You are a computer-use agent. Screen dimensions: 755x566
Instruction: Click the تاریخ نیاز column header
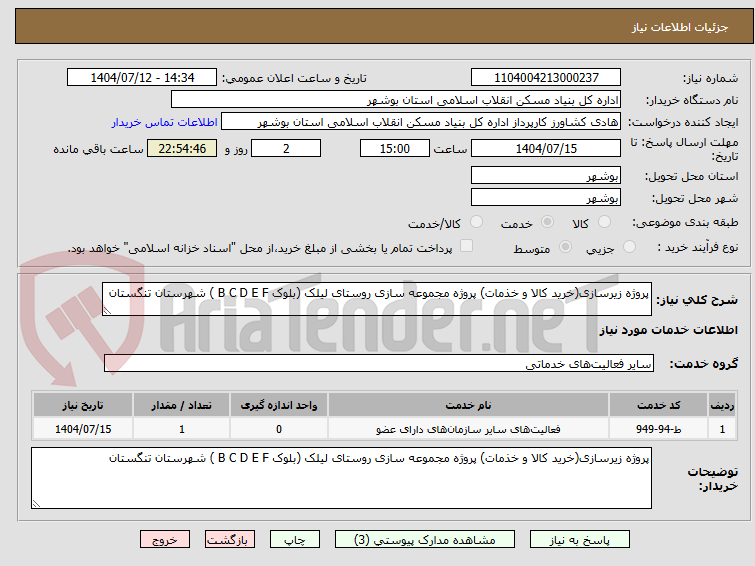point(83,405)
